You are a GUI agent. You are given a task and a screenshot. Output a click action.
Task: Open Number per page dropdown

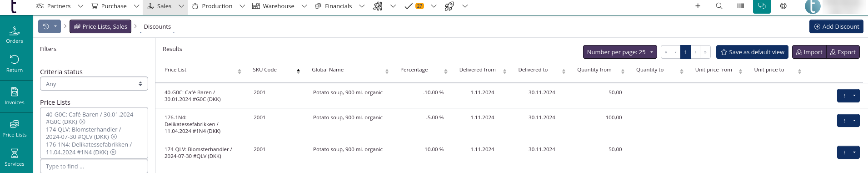(x=620, y=52)
